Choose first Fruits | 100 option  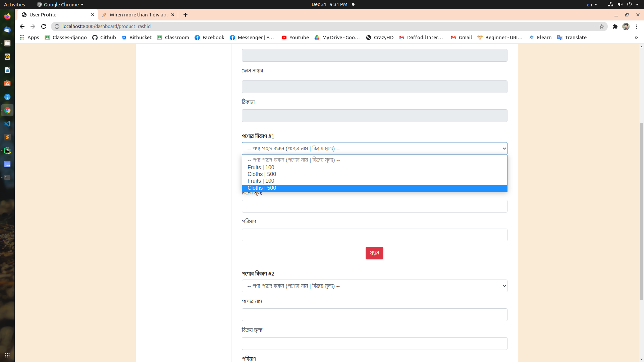(261, 168)
